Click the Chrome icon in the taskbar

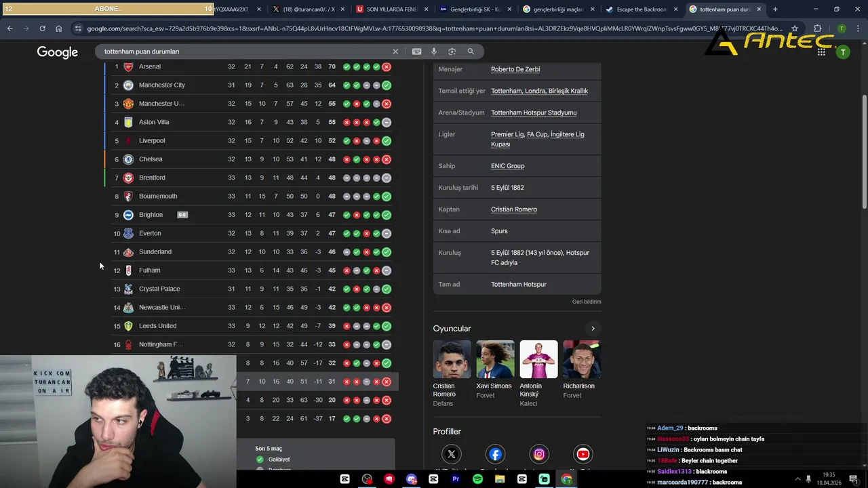(566, 479)
